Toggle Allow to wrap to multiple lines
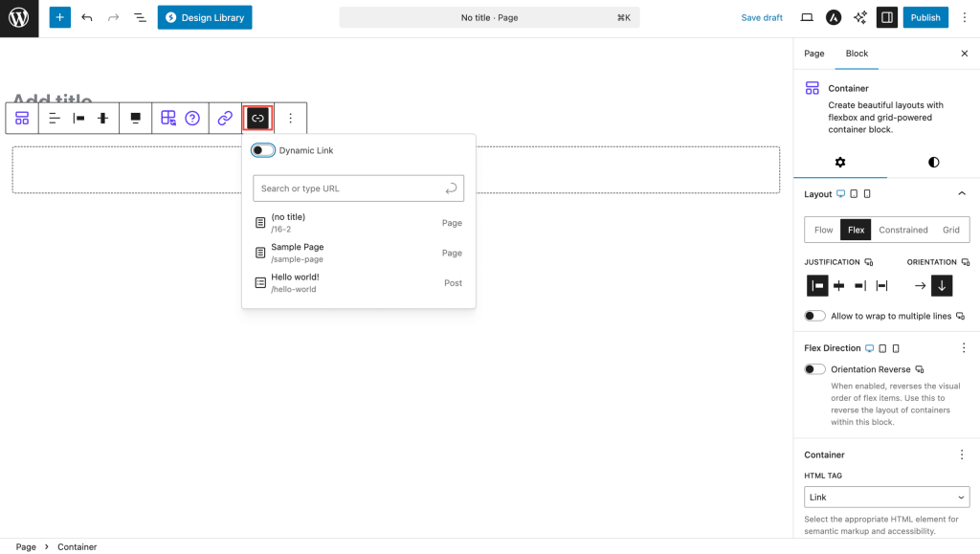Image resolution: width=980 pixels, height=554 pixels. click(x=814, y=316)
